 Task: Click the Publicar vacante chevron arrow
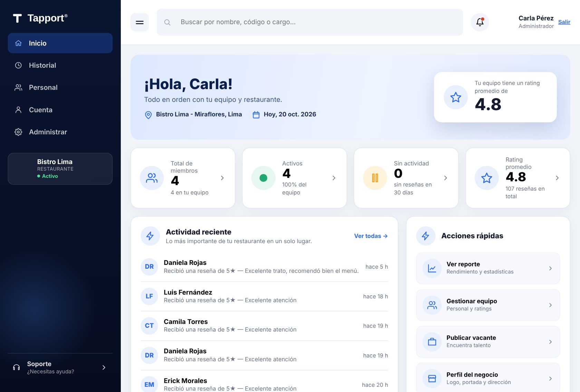(x=550, y=342)
